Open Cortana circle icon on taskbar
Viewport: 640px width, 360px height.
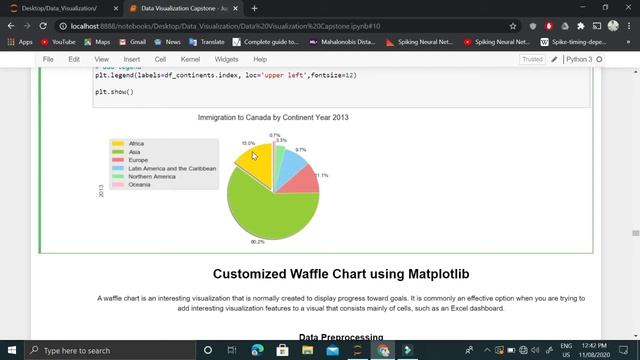pyautogui.click(x=208, y=350)
